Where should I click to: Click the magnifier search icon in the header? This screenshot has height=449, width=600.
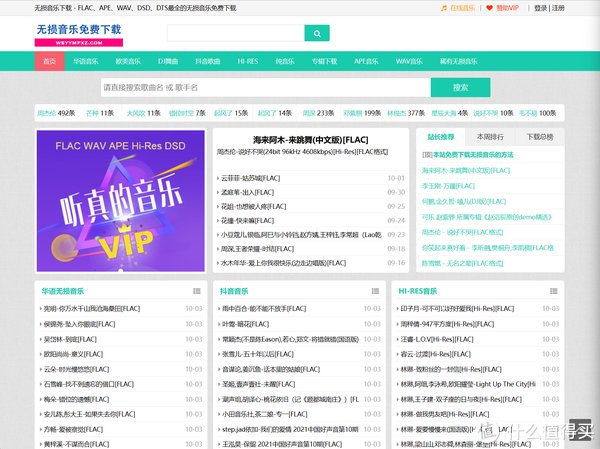pos(317,33)
